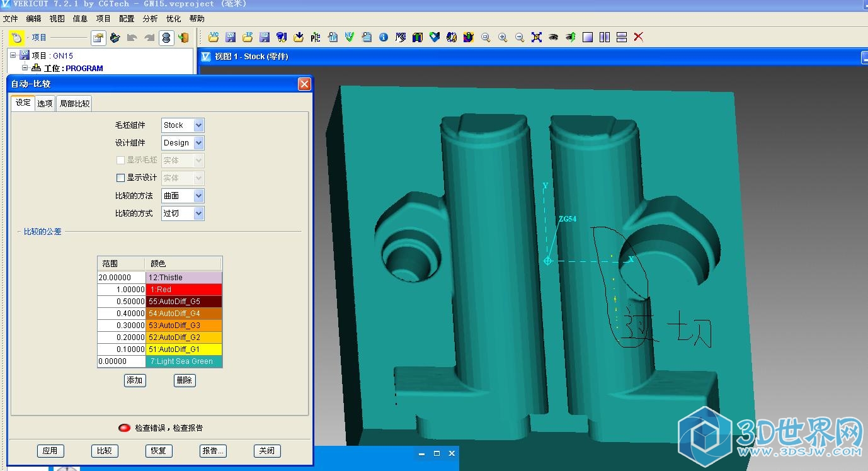Click the plain eye view icon
The width and height of the screenshot is (868, 471).
coord(553,37)
